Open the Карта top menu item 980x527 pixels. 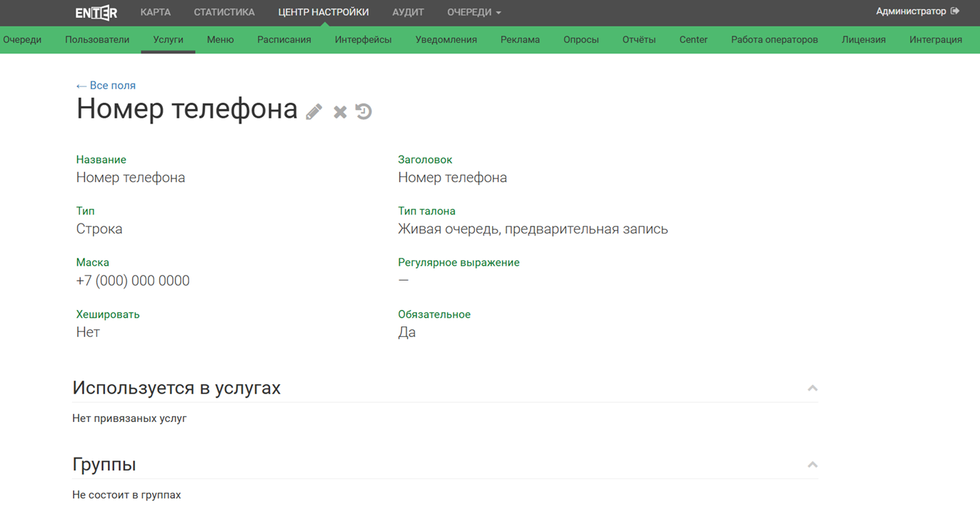pos(155,12)
